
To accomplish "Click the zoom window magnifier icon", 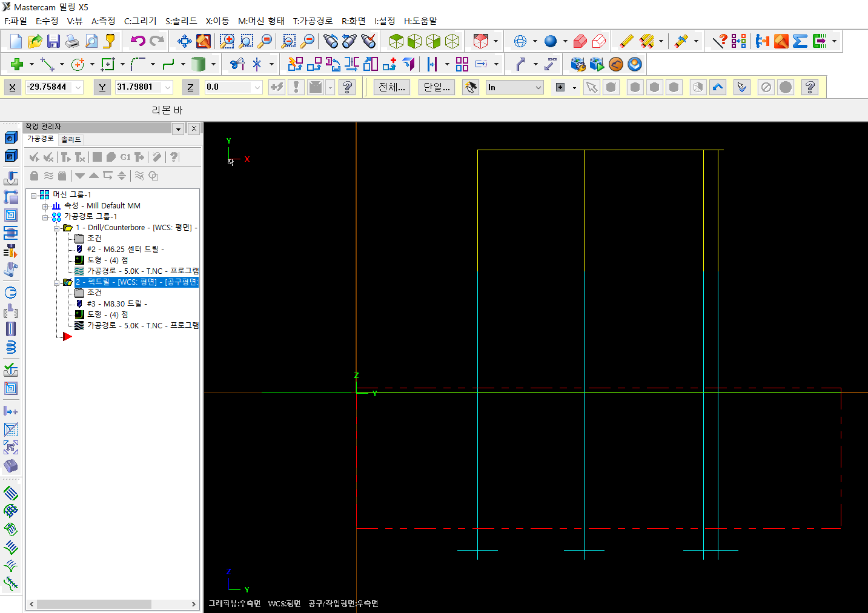I will click(x=227, y=41).
